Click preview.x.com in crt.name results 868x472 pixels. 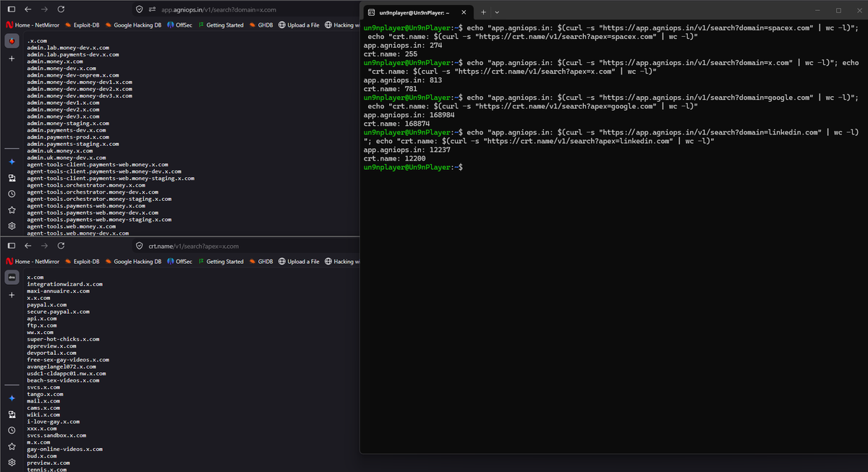click(48, 463)
